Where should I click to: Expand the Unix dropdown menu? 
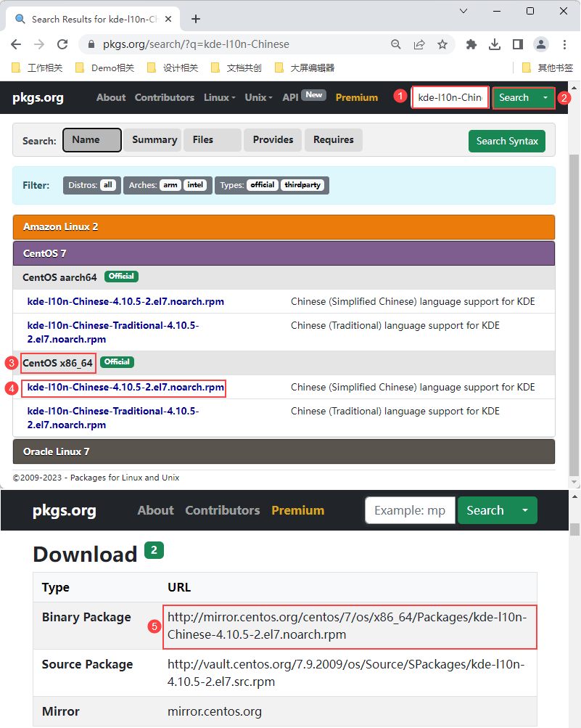258,97
